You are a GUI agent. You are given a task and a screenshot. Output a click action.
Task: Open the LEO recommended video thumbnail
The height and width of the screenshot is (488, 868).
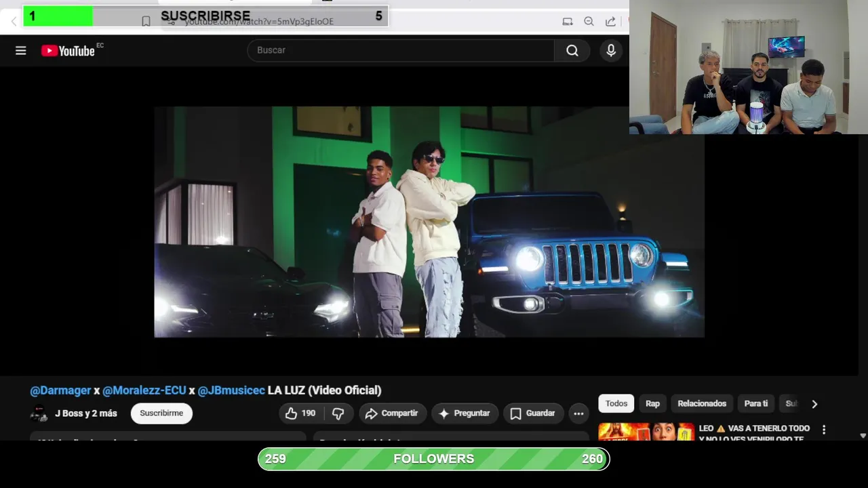point(646,432)
